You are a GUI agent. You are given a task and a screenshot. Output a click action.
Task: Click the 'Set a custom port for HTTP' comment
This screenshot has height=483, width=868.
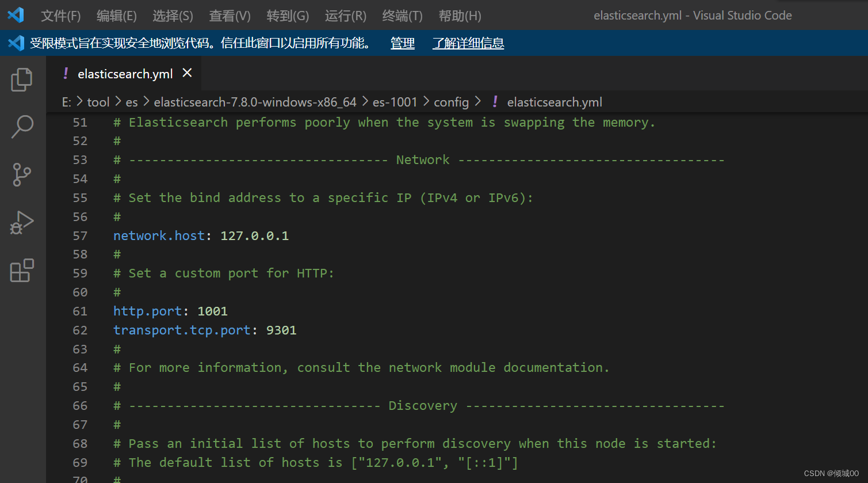tap(224, 273)
